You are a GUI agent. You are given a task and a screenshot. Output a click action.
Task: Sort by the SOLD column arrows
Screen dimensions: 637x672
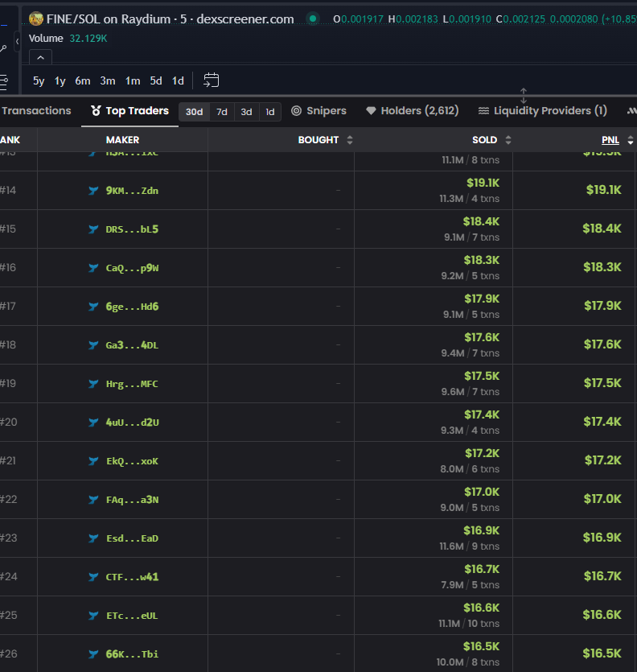(508, 140)
